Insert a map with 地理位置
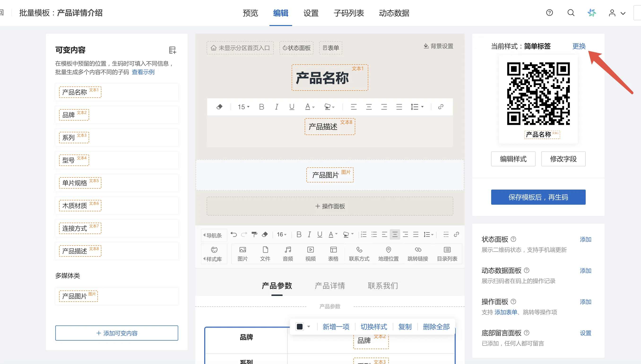 (x=388, y=254)
